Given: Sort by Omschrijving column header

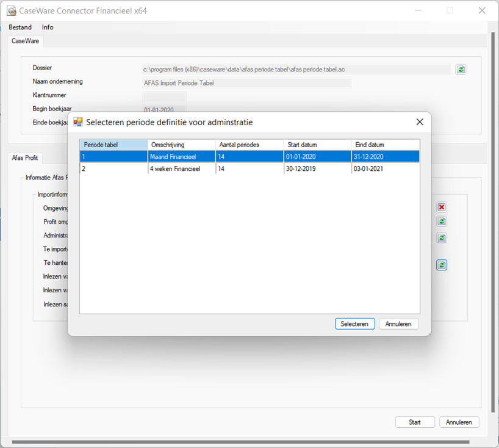Looking at the screenshot, I should 181,145.
